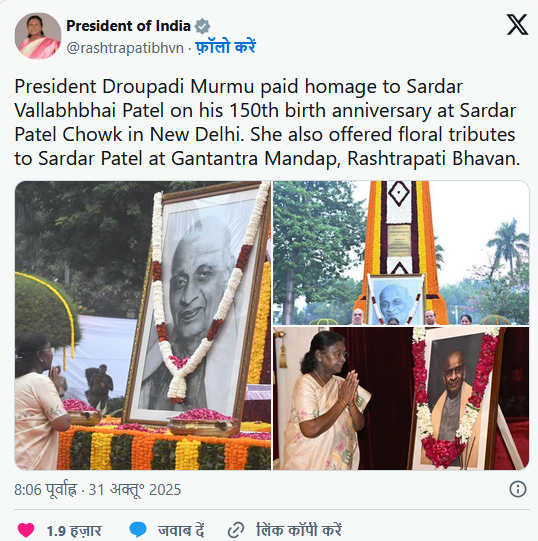Open the 31 अक्टू° 2025 date link
This screenshot has width=538, height=541.
tap(135, 490)
